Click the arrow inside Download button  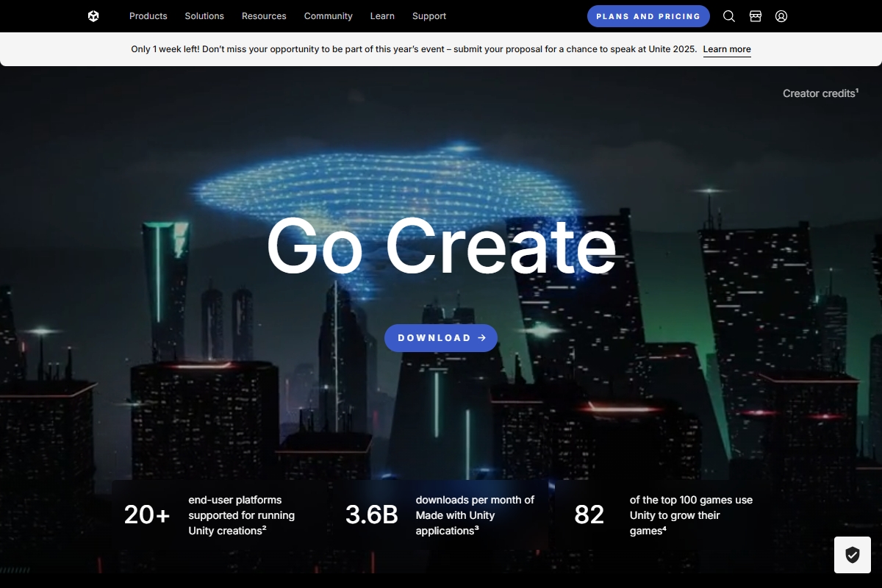[x=482, y=338]
